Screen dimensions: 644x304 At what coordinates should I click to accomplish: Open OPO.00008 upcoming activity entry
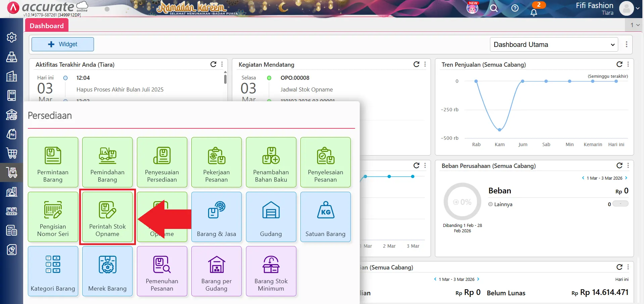tap(295, 78)
